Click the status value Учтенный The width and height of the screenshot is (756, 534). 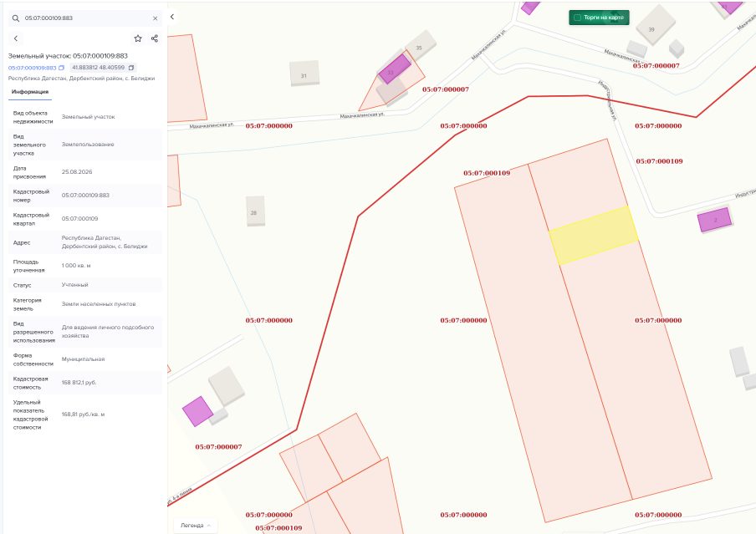[x=74, y=285]
